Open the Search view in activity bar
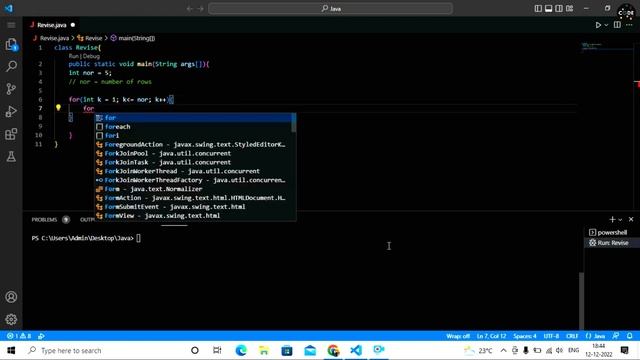640x360 pixels. (11, 66)
